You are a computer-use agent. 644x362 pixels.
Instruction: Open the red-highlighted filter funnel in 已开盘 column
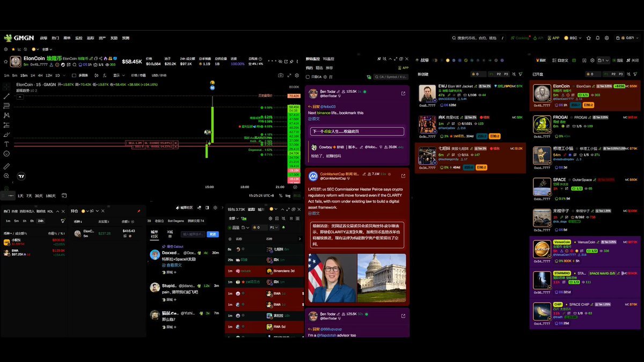click(x=635, y=74)
